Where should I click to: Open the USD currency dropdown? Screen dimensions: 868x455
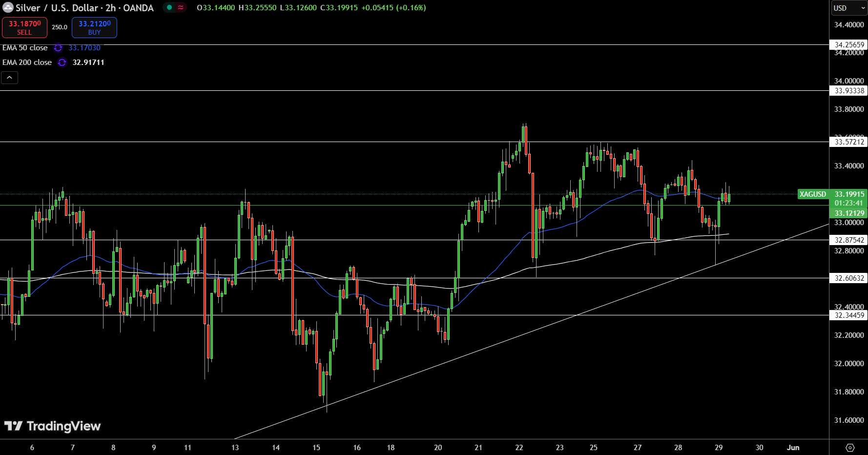848,8
